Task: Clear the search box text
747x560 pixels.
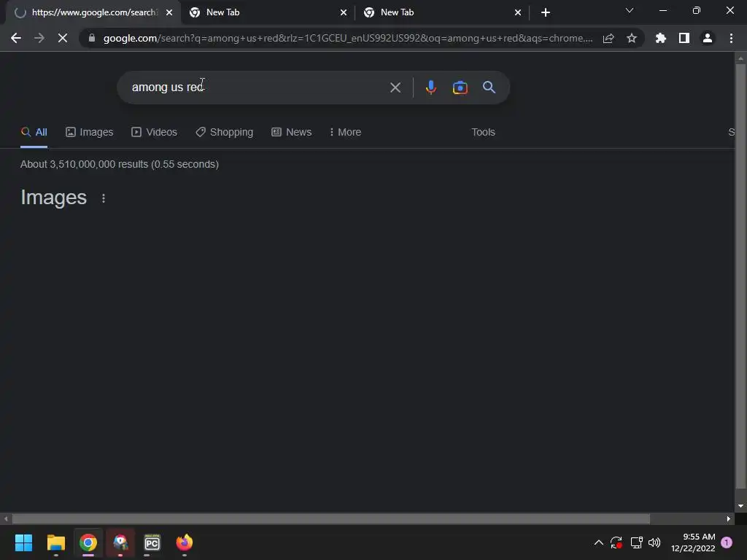Action: tap(395, 87)
